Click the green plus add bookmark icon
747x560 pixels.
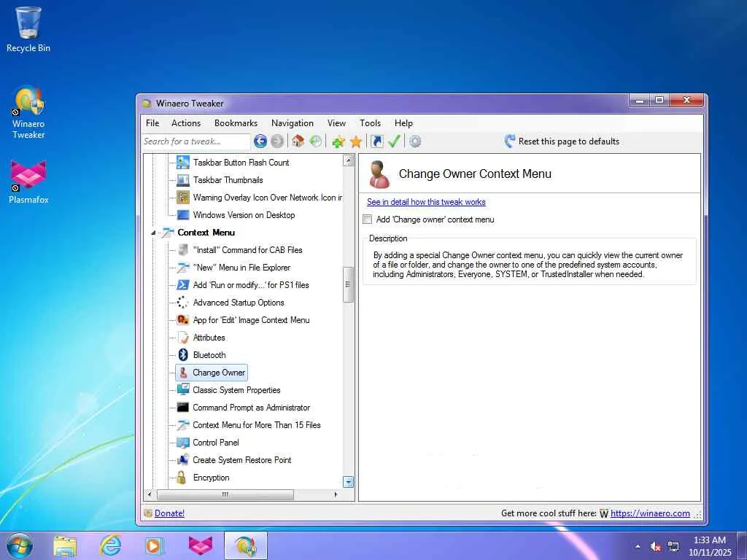pos(338,141)
